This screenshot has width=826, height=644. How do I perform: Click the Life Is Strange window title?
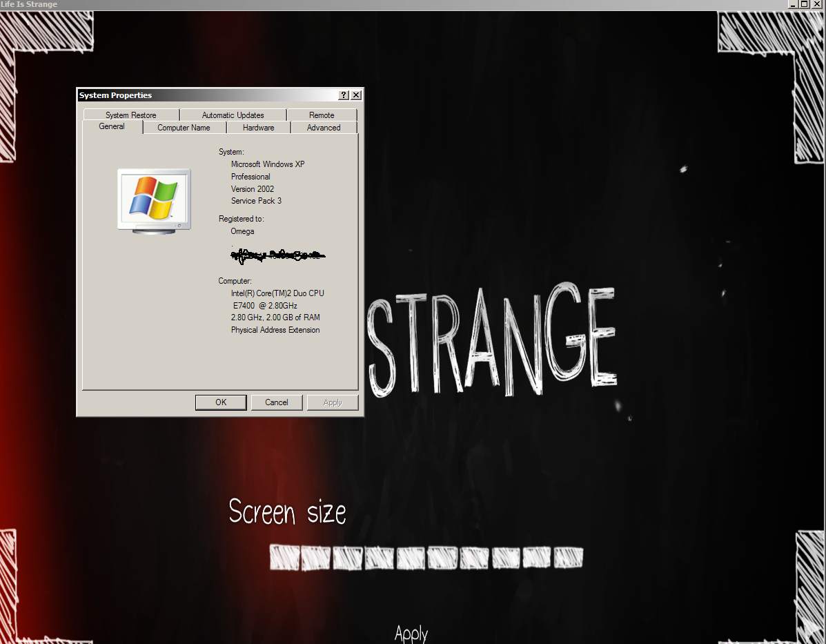[29, 4]
